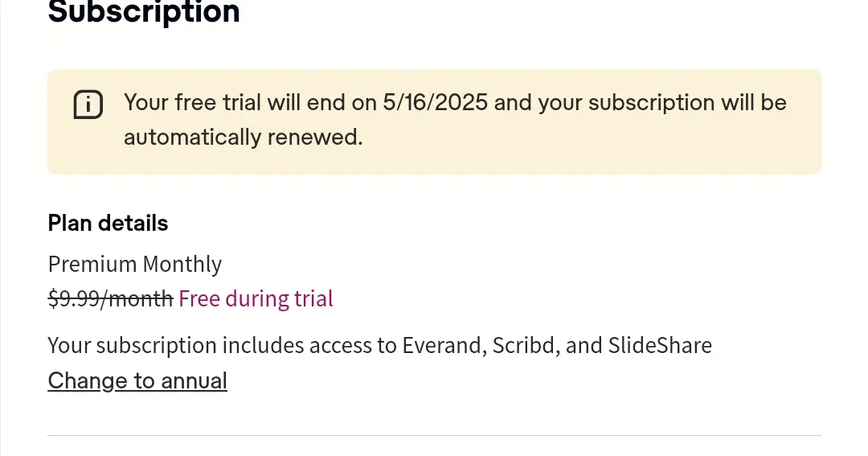868x456 pixels.
Task: Click the Free during trial label
Action: [x=256, y=298]
